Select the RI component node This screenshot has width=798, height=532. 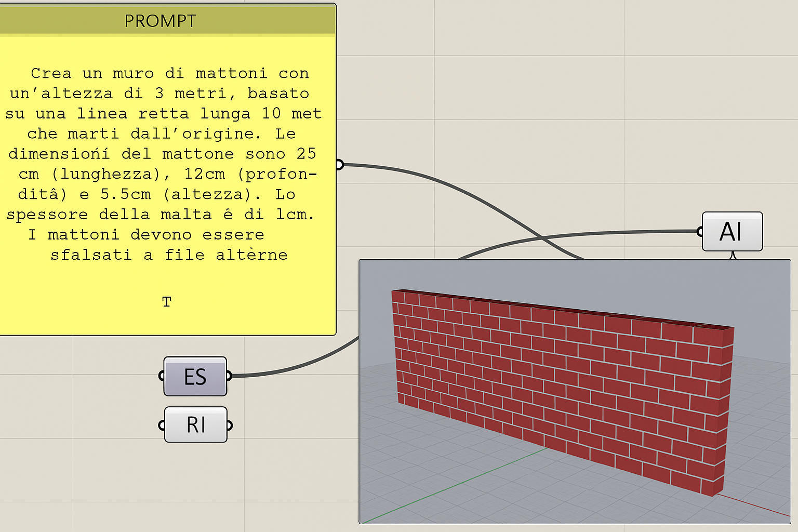[196, 424]
